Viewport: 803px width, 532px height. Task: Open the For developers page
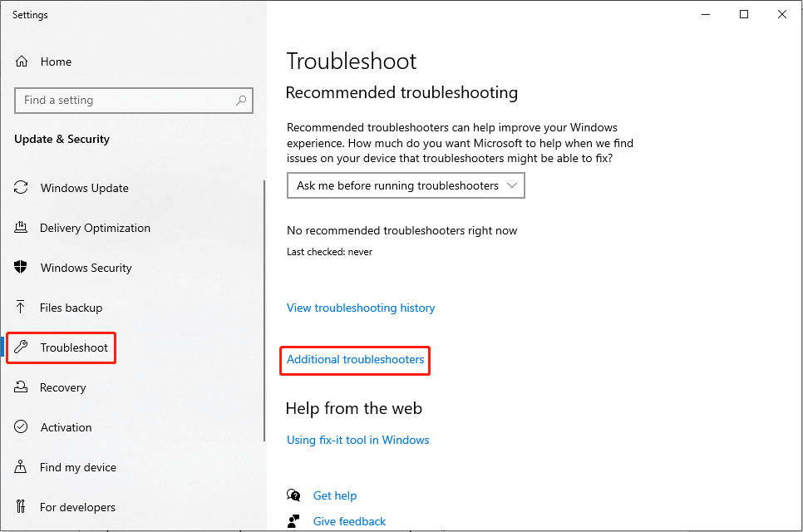(77, 507)
